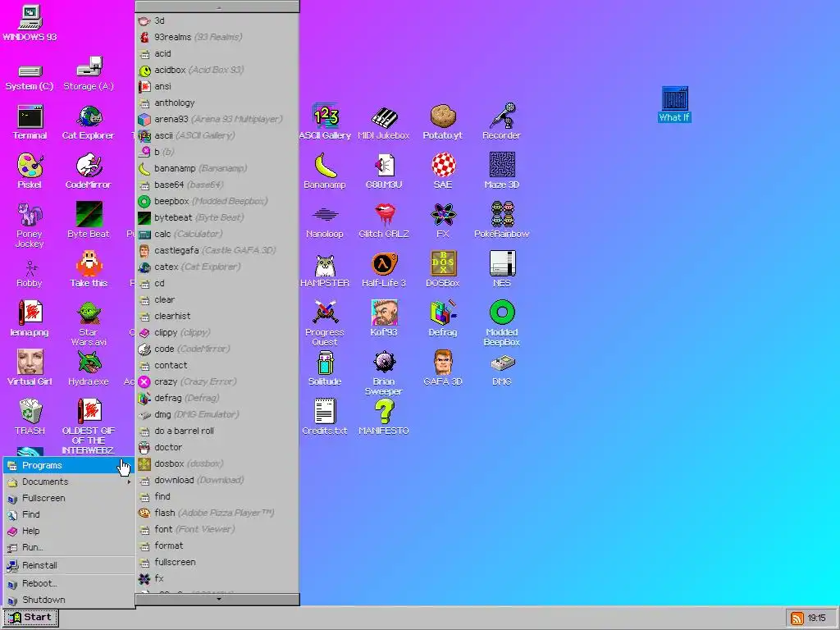Select Reinstall in Start menu
Viewport: 840px width, 630px height.
(69, 565)
